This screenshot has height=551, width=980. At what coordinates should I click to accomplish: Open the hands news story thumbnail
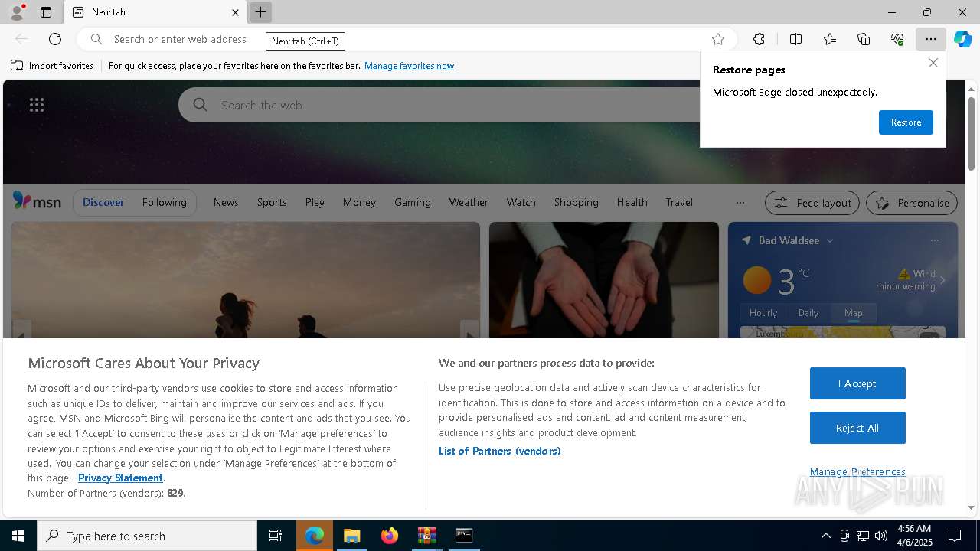604,280
